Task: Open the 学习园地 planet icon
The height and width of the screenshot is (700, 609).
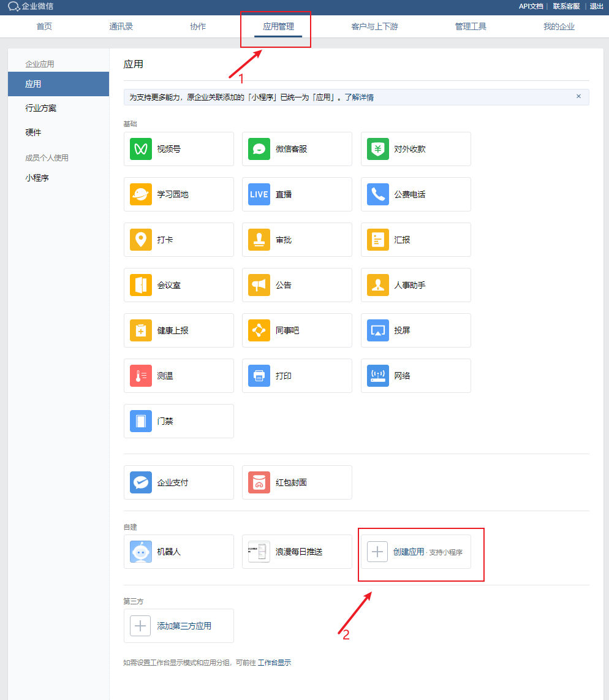Action: tap(141, 194)
